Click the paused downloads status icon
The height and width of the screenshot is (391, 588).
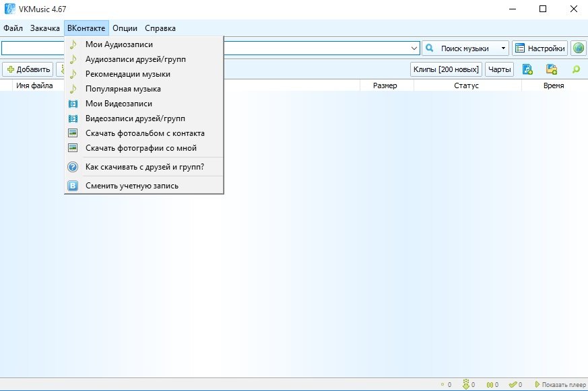click(490, 385)
